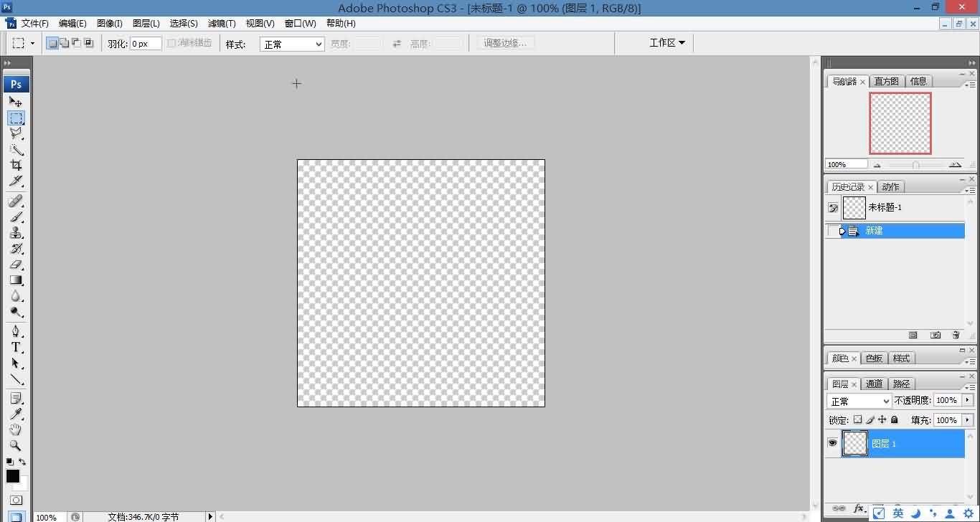Open the 样式 style dropdown
980x522 pixels.
pyautogui.click(x=292, y=44)
